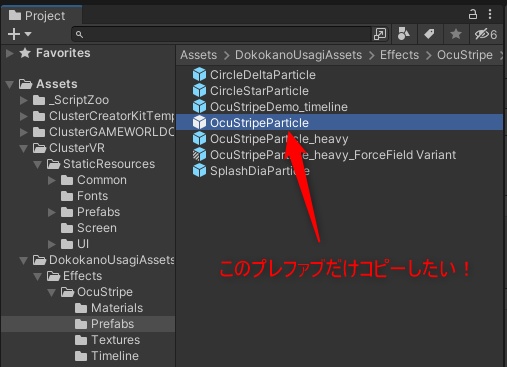Open Search by Type filter icon

coord(404,34)
